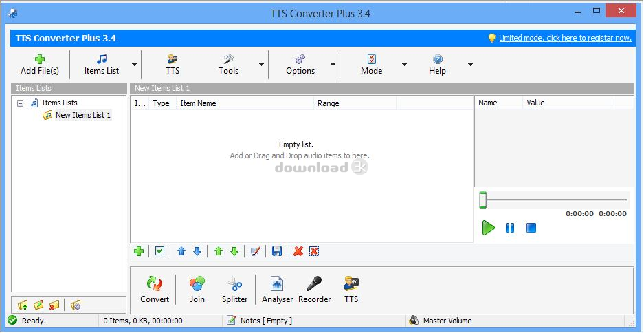Click the rename items list folder icon
Screen dimensions: 644x333
38,305
